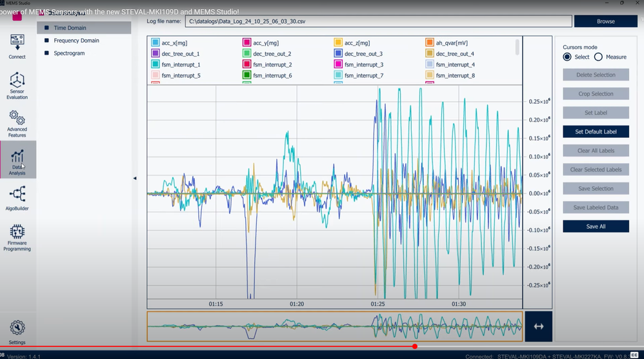The width and height of the screenshot is (644, 359).
Task: Collapse the side panel arrow
Action: tap(135, 179)
